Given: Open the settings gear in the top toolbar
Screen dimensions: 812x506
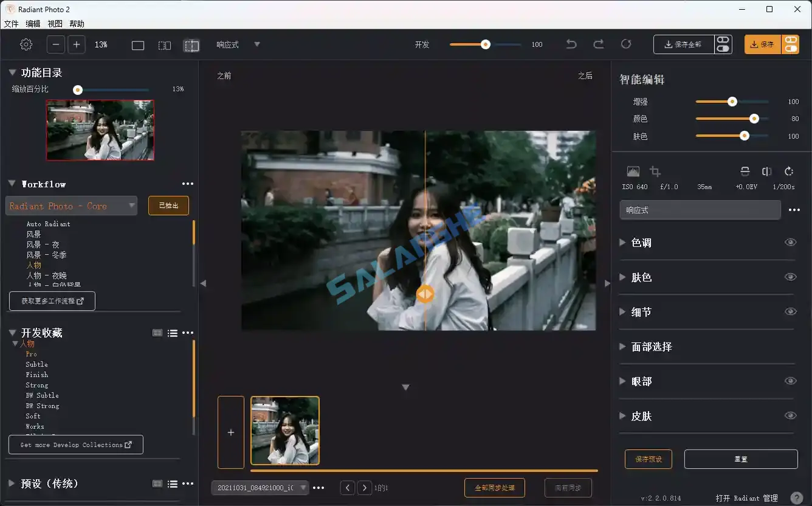Looking at the screenshot, I should (x=25, y=44).
